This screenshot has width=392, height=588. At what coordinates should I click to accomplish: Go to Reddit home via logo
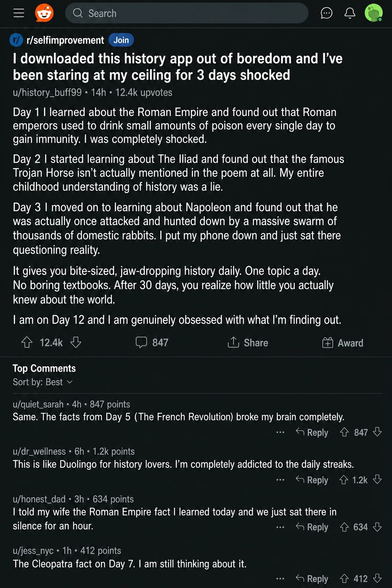point(44,13)
